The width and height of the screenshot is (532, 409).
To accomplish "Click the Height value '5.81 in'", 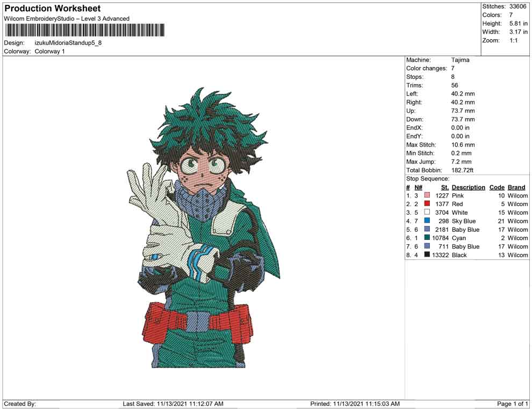I will 519,24.
